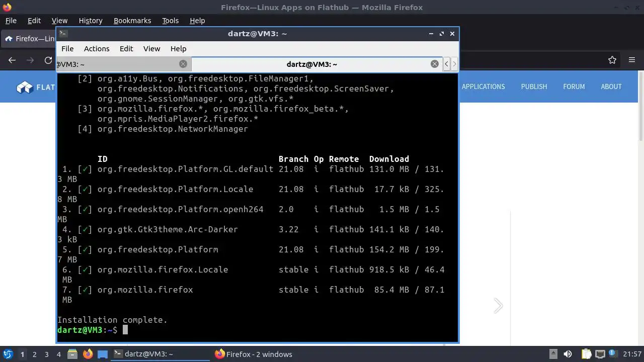Click org.freedesktop.Platform.openh264 entry
Viewport: 644px width, 362px height.
click(x=180, y=209)
